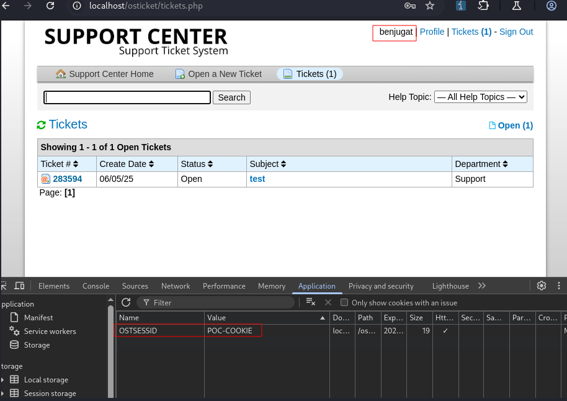
Task: Focus the ticket search text field
Action: click(127, 97)
